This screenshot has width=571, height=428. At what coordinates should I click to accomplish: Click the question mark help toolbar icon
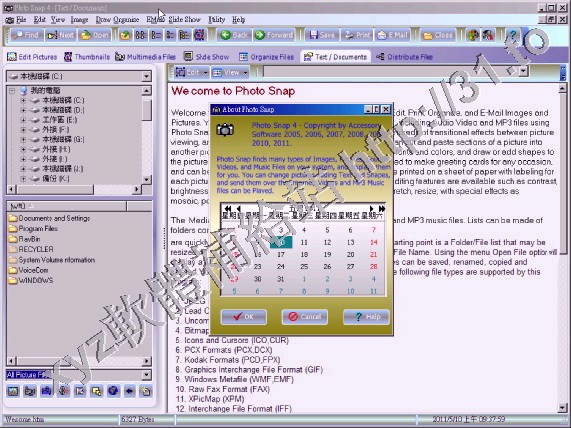point(513,35)
